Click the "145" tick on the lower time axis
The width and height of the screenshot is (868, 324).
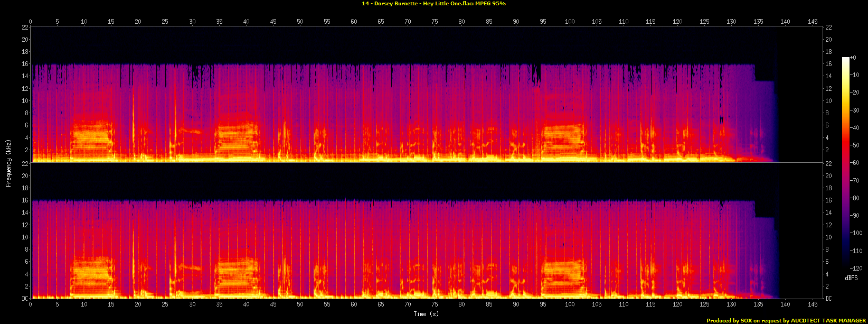pos(813,304)
